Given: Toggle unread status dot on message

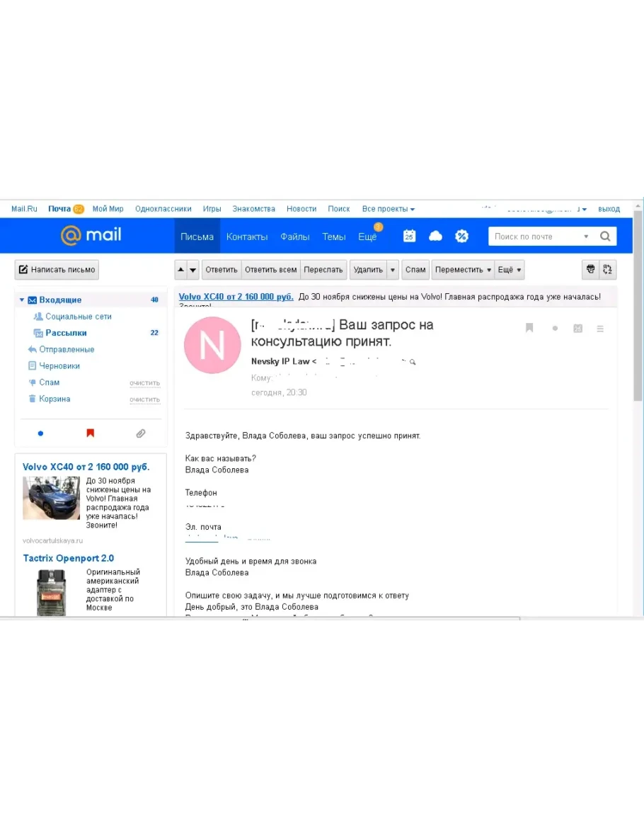Looking at the screenshot, I should tap(555, 329).
